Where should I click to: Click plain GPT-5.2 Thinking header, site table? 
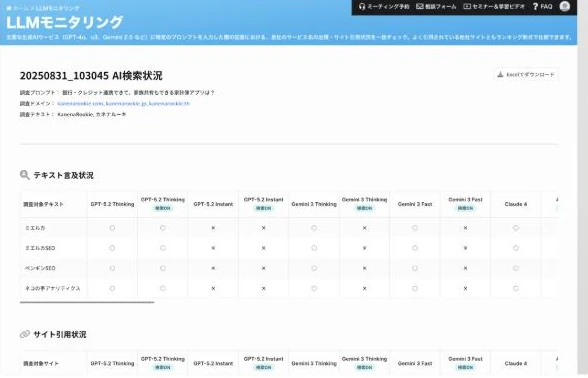pos(112,363)
